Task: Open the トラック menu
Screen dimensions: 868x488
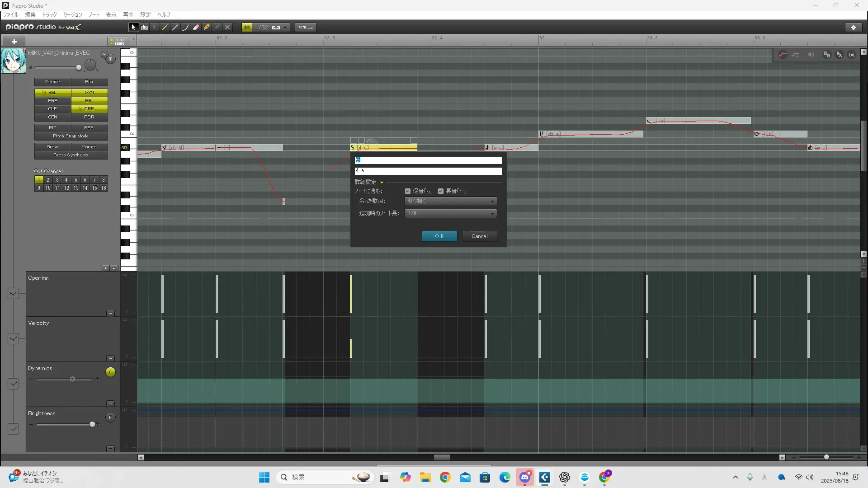Action: click(49, 14)
